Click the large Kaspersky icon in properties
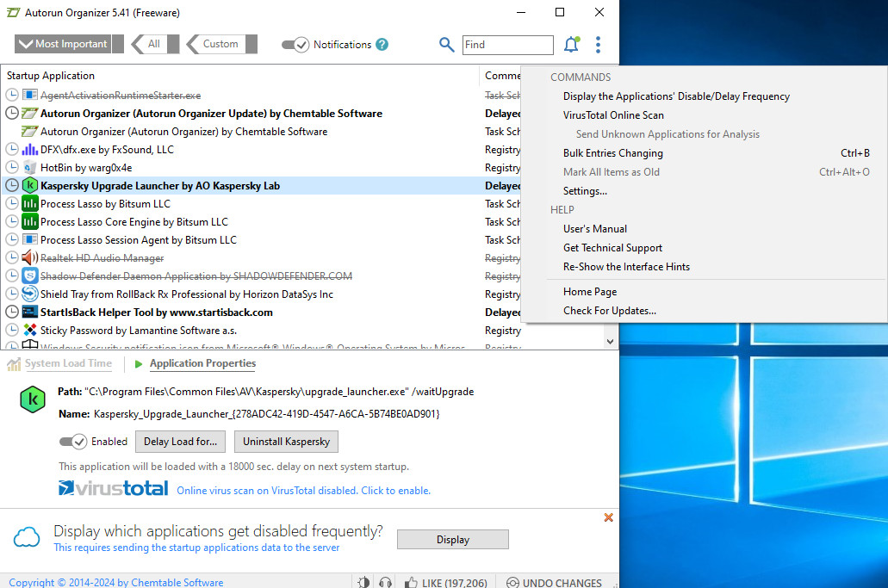This screenshot has width=888, height=588. 33,399
